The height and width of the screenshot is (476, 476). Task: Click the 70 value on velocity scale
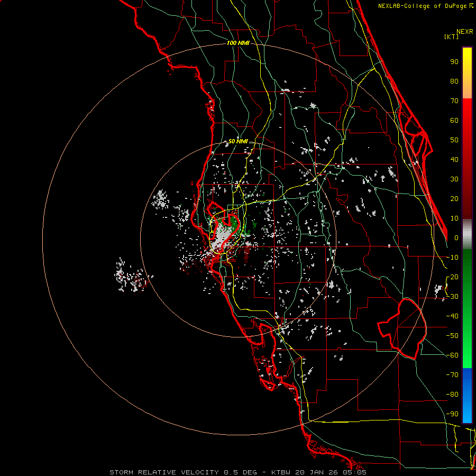coord(454,101)
